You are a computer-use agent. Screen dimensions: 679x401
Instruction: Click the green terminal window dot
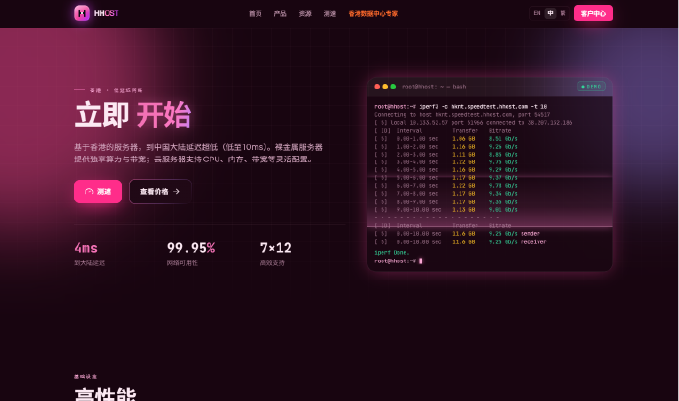(x=393, y=87)
